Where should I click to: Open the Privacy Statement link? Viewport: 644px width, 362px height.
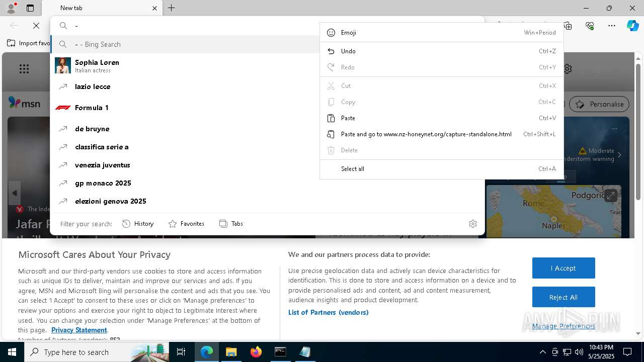pyautogui.click(x=79, y=330)
